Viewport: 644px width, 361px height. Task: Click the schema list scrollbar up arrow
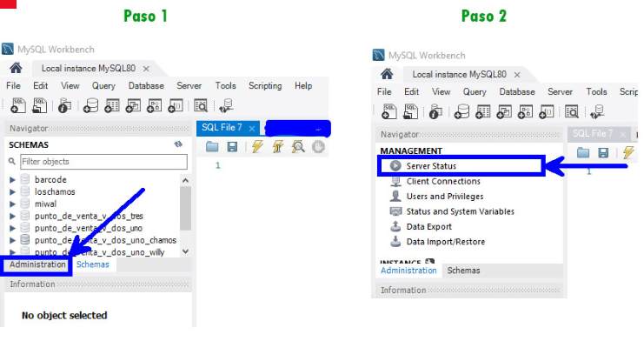click(x=186, y=180)
